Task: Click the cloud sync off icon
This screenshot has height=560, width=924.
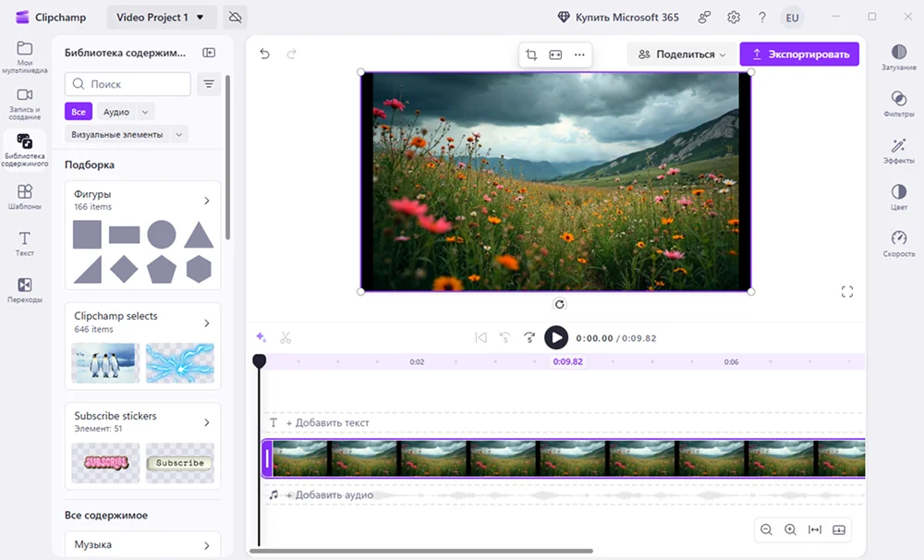Action: click(x=235, y=17)
